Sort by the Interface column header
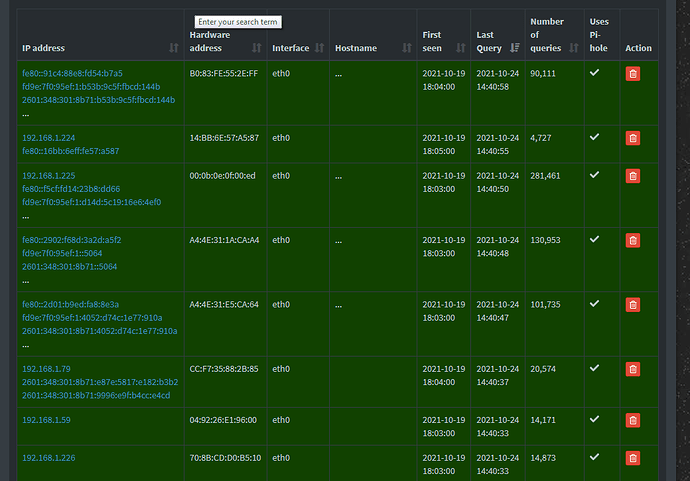Screen dimensions: 690x481 point(296,48)
